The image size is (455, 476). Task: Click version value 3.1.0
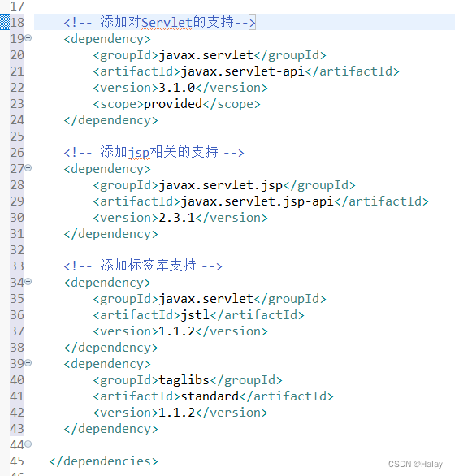pos(177,88)
